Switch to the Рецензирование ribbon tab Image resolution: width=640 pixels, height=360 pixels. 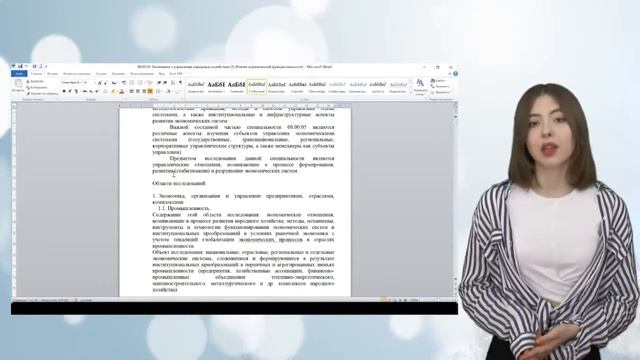click(142, 74)
